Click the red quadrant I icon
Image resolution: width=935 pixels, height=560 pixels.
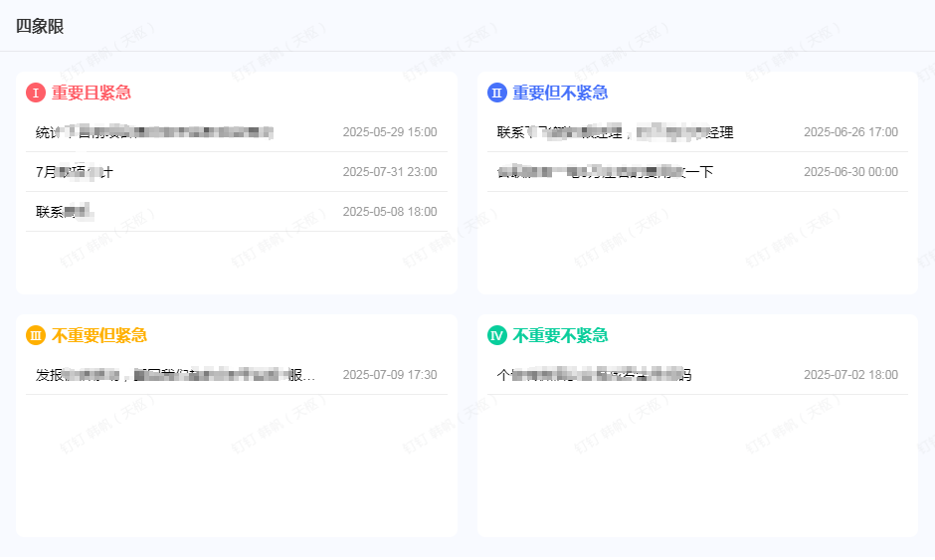click(x=36, y=93)
